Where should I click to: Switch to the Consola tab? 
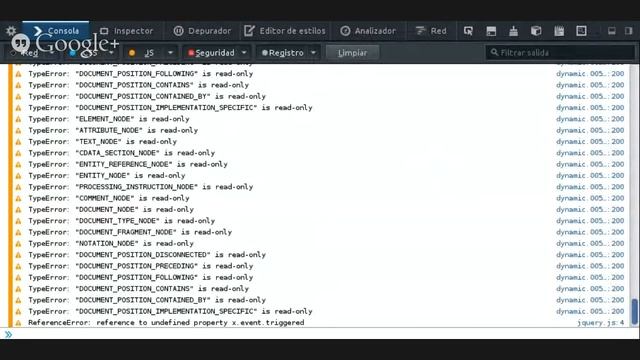(x=56, y=31)
